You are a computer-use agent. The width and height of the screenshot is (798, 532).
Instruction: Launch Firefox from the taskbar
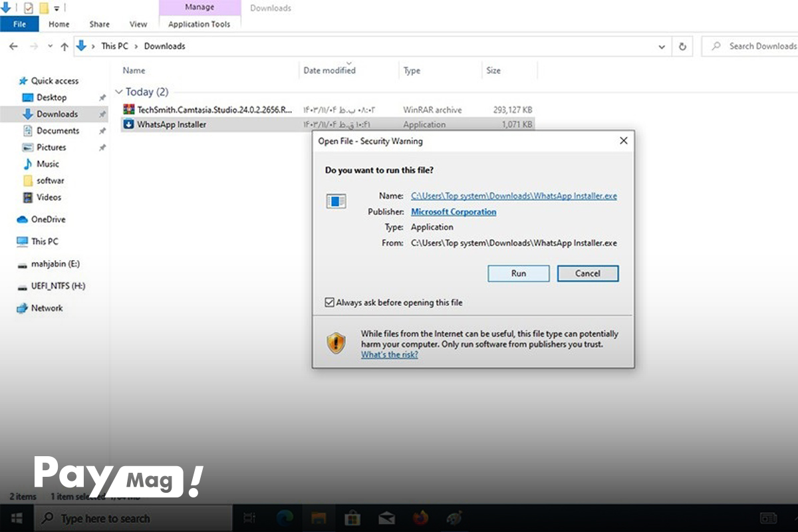[420, 518]
